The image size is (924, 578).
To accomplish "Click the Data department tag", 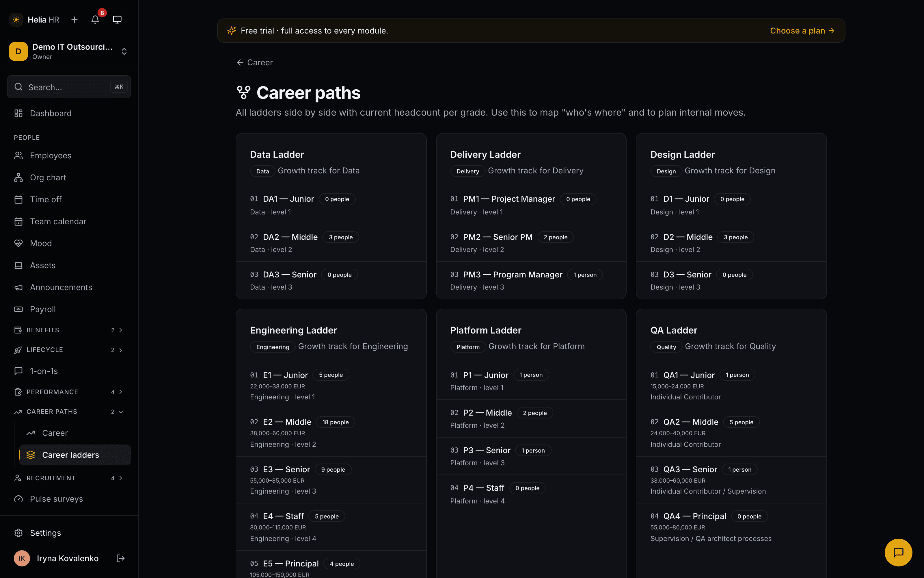I will point(262,171).
